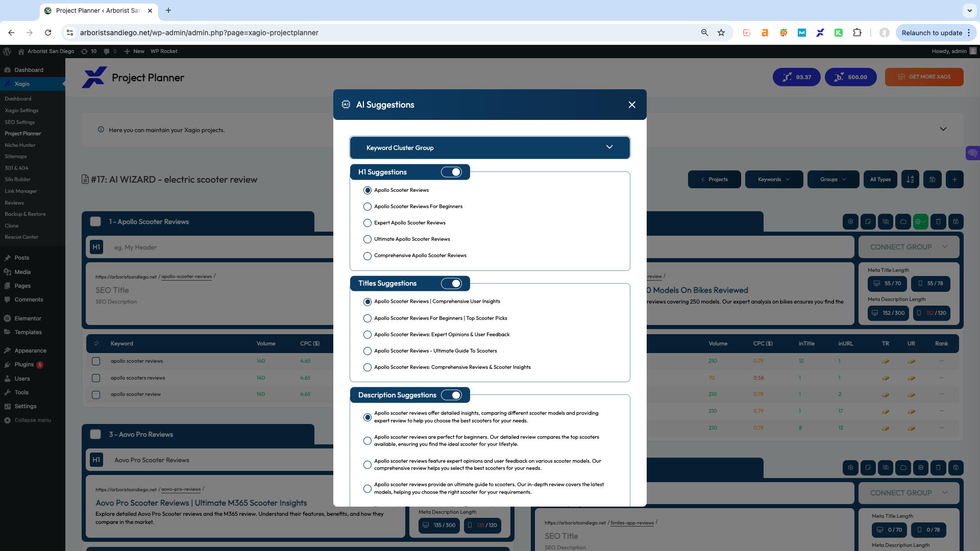Open Niche Hunter in Xagio submenu
This screenshot has height=551, width=980.
click(20, 145)
